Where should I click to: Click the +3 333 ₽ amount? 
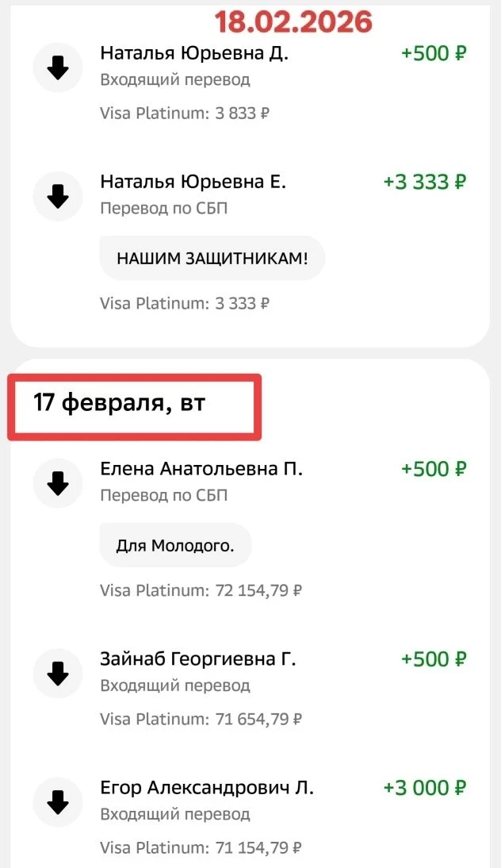[425, 182]
